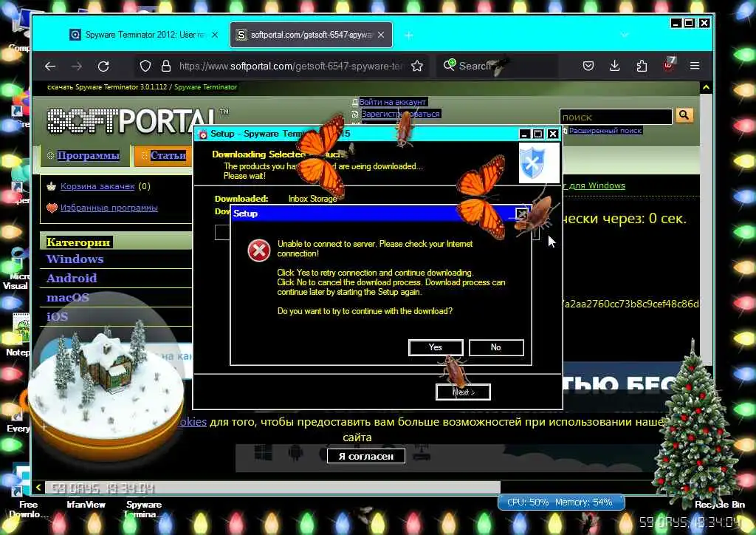
Task: Click the для Windows link
Action: coord(596,185)
